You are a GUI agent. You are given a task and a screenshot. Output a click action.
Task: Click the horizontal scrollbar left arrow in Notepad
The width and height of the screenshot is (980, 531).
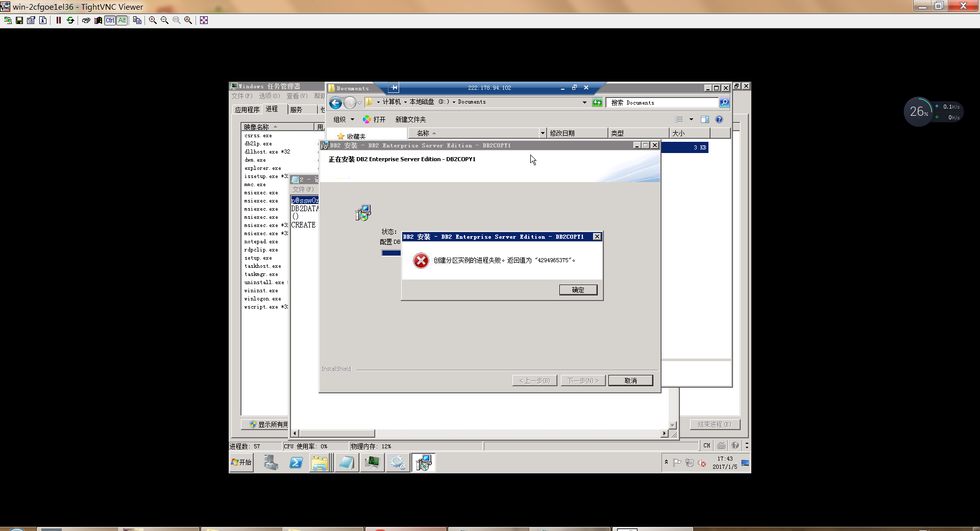pyautogui.click(x=295, y=434)
